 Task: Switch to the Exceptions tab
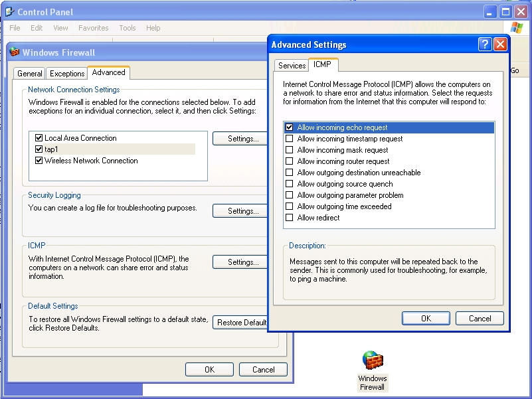67,74
